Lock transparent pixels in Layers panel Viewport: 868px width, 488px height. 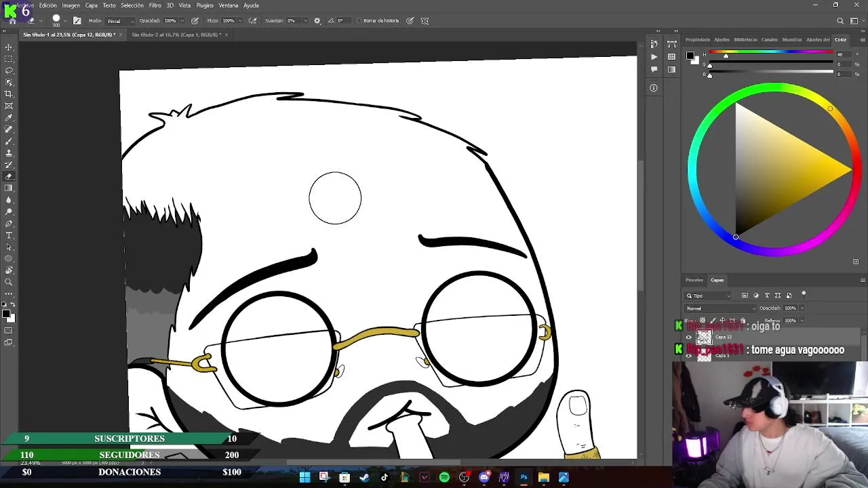(703, 321)
